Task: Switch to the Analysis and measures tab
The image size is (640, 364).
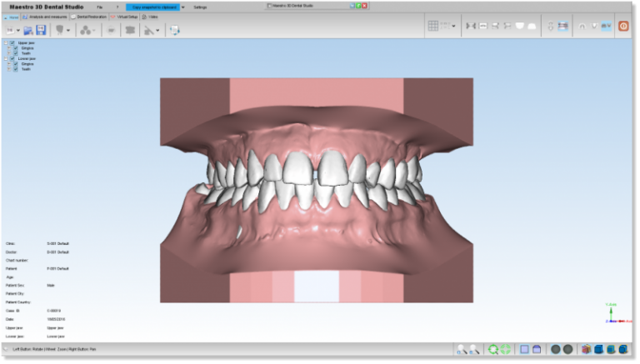Action: click(47, 17)
